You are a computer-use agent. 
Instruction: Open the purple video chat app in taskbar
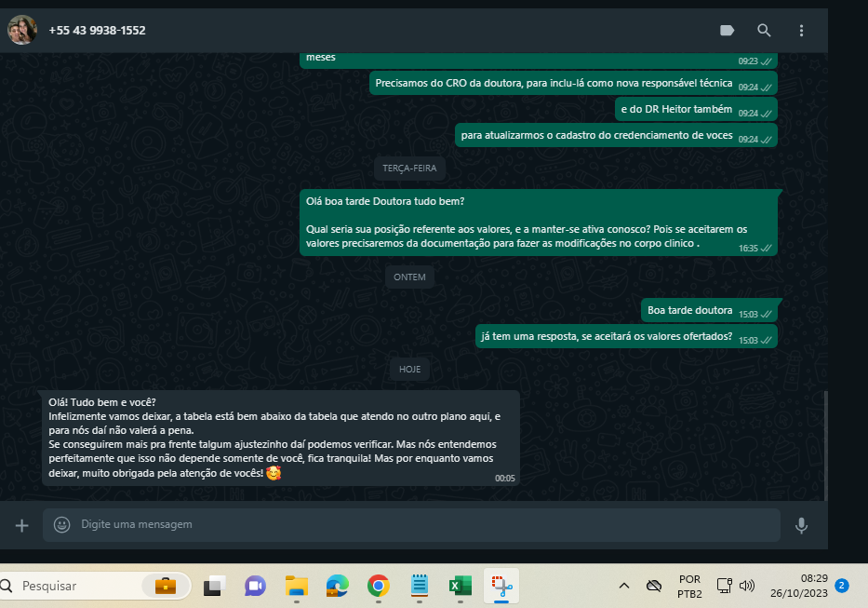(x=255, y=586)
